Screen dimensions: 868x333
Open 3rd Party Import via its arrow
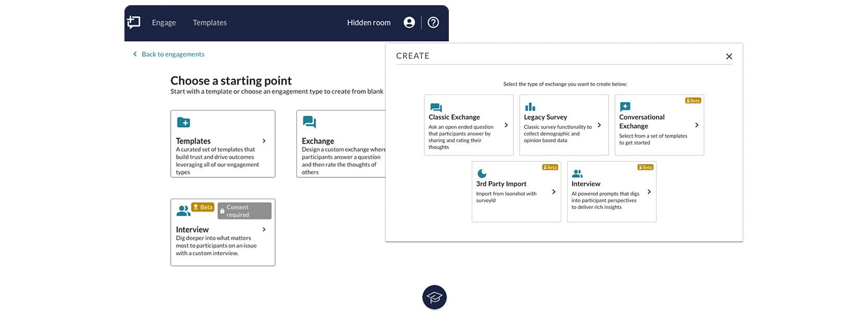coord(553,192)
